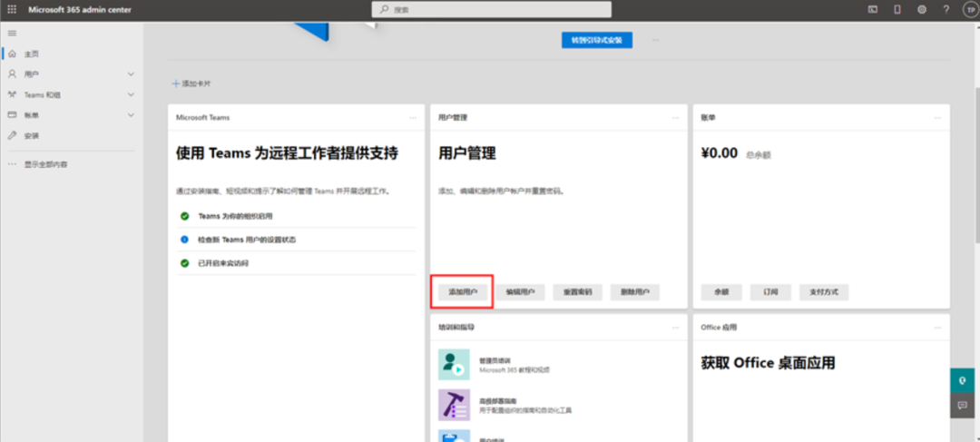
Task: Click the blue guided setup button
Action: [597, 40]
